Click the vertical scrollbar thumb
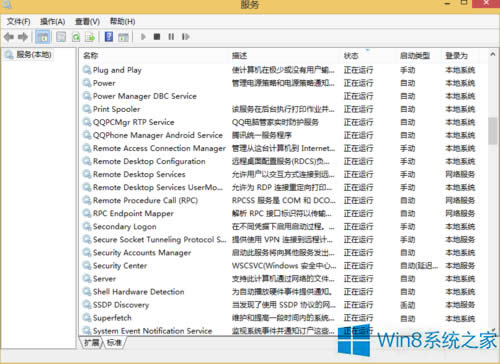The image size is (500, 364). tap(492, 131)
